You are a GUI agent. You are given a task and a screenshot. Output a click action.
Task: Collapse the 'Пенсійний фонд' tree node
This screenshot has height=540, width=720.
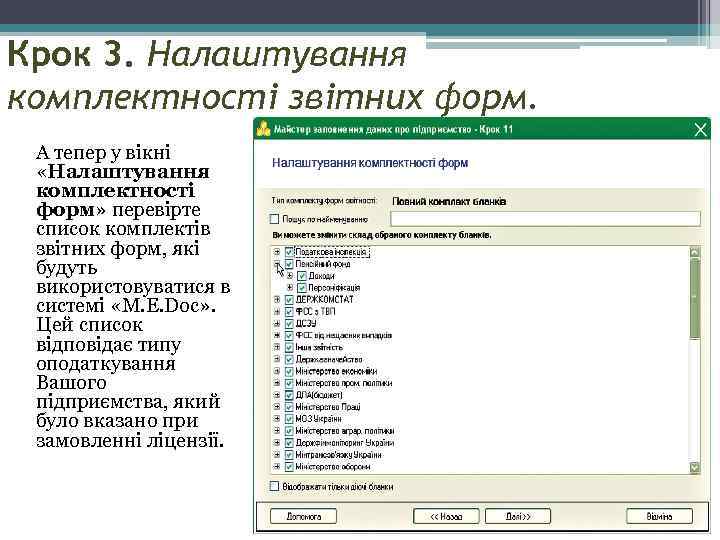277,264
